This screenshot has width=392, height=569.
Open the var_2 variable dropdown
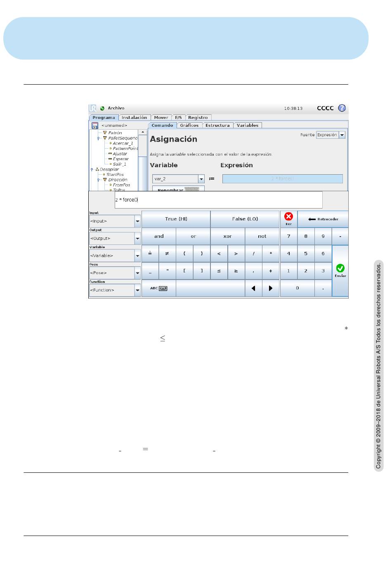pos(178,179)
